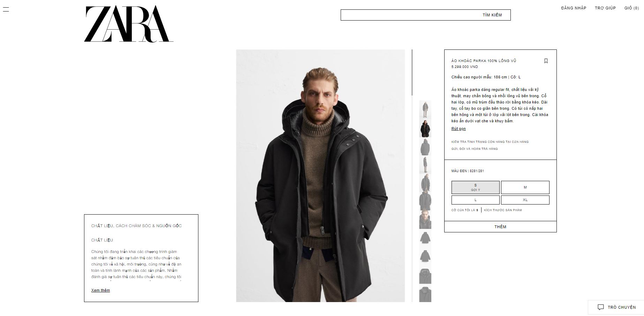Select size L
This screenshot has height=316, width=644.
click(475, 200)
